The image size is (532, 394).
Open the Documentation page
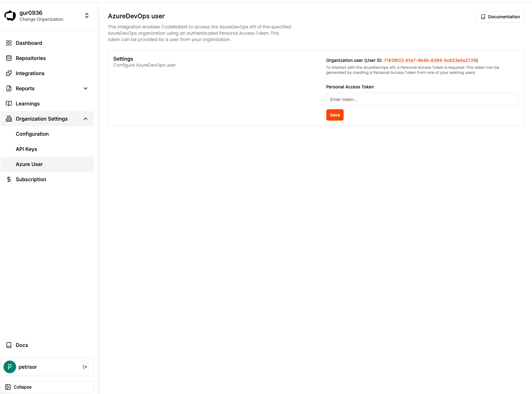click(x=500, y=17)
